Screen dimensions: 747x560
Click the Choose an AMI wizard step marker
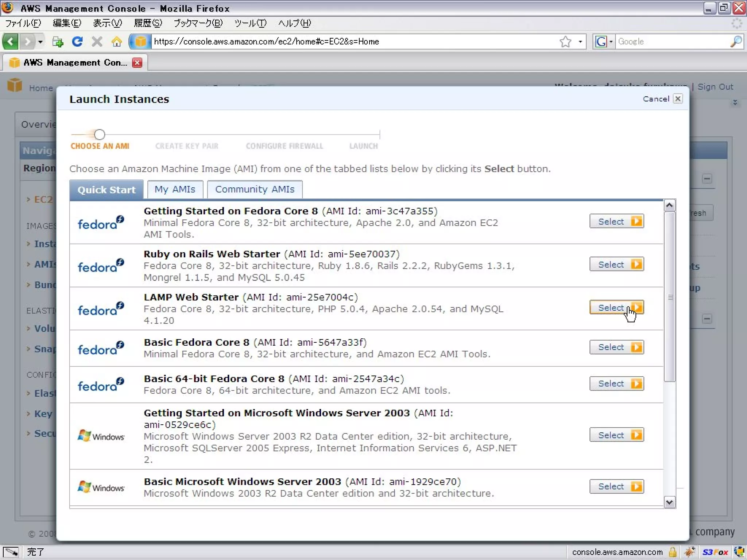tap(100, 135)
